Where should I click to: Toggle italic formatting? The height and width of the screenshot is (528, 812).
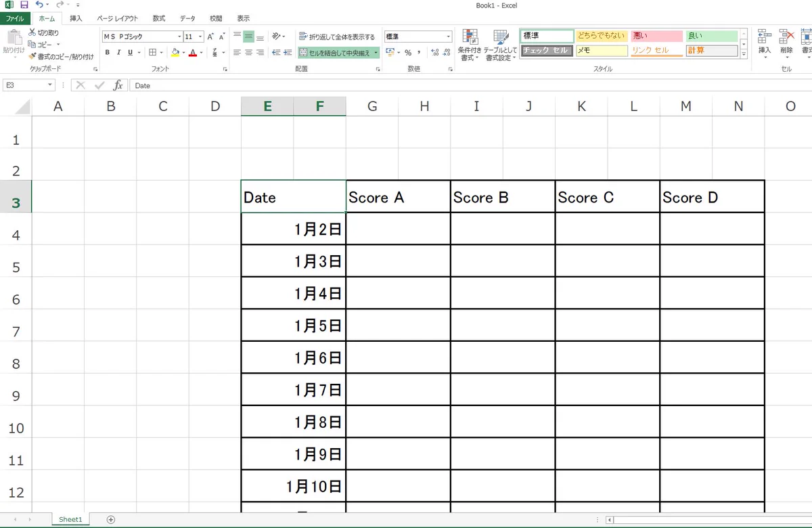pos(119,52)
